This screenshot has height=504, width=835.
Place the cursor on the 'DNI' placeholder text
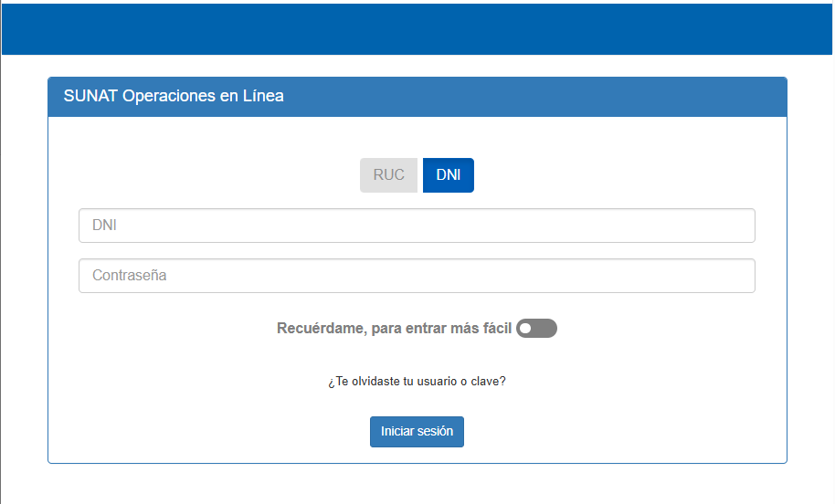104,226
